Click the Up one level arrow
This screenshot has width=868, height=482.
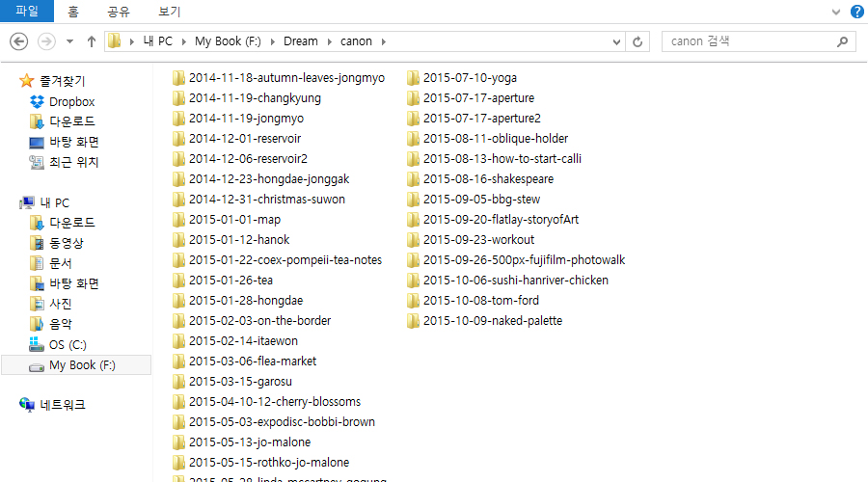tap(92, 41)
